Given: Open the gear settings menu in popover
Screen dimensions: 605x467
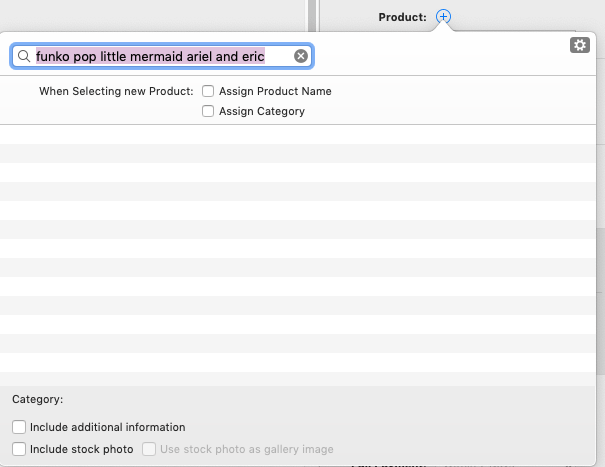Looking at the screenshot, I should coord(580,45).
